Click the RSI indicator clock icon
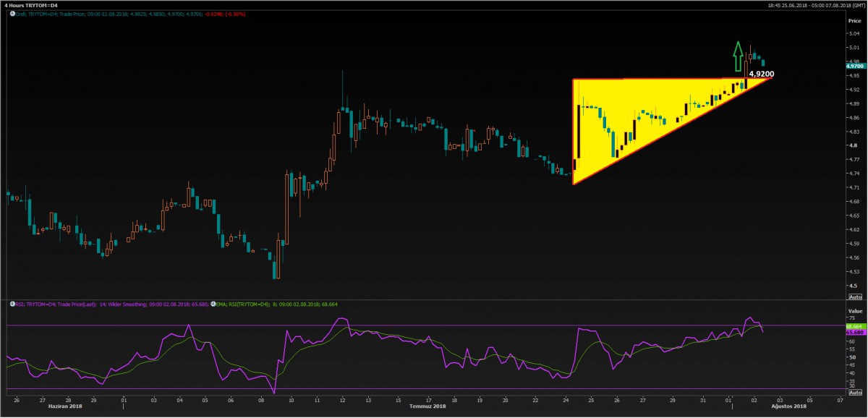868x418 pixels. (11, 304)
